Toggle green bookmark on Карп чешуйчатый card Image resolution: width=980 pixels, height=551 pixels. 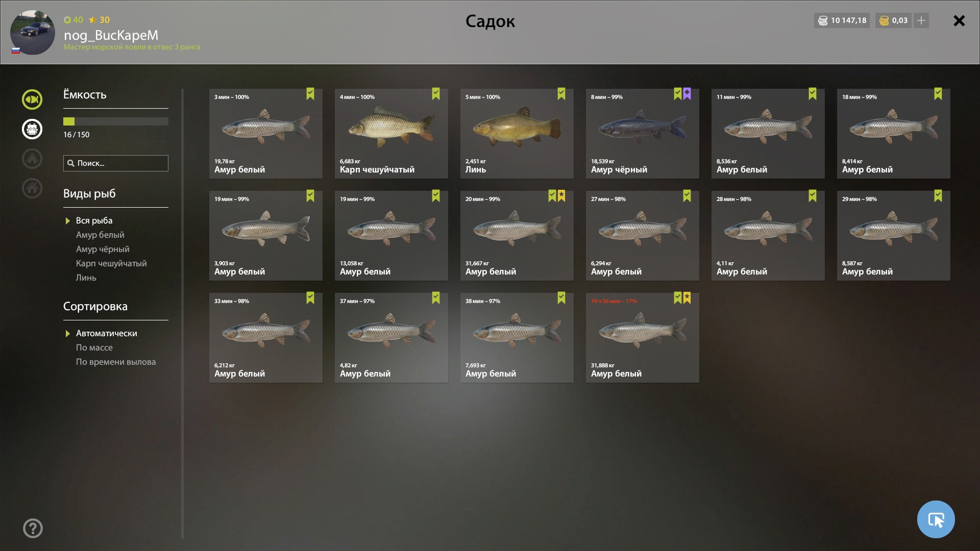point(435,94)
